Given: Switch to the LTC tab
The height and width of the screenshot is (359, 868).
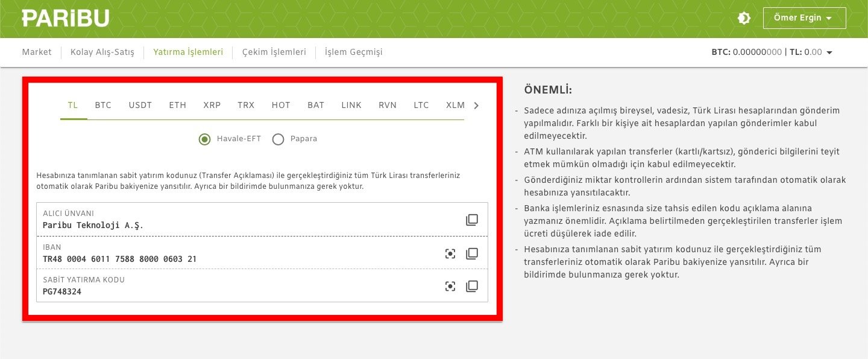Looking at the screenshot, I should pyautogui.click(x=421, y=105).
